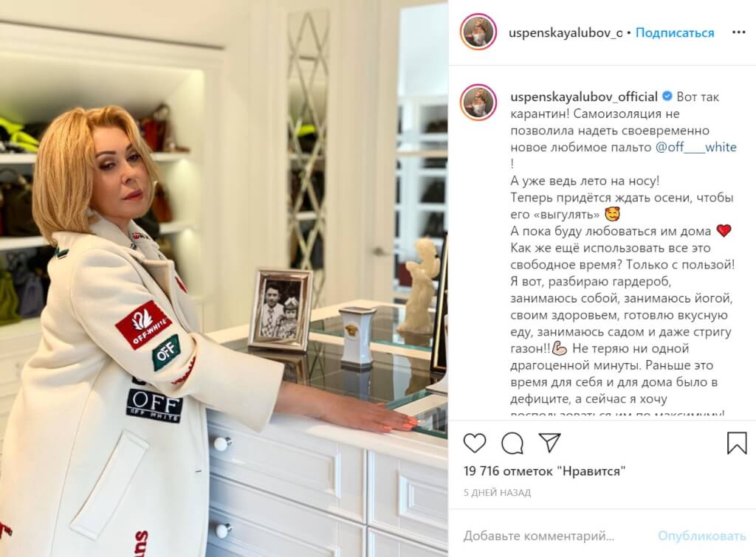
Task: Open the @off____white mention link
Action: [x=695, y=147]
